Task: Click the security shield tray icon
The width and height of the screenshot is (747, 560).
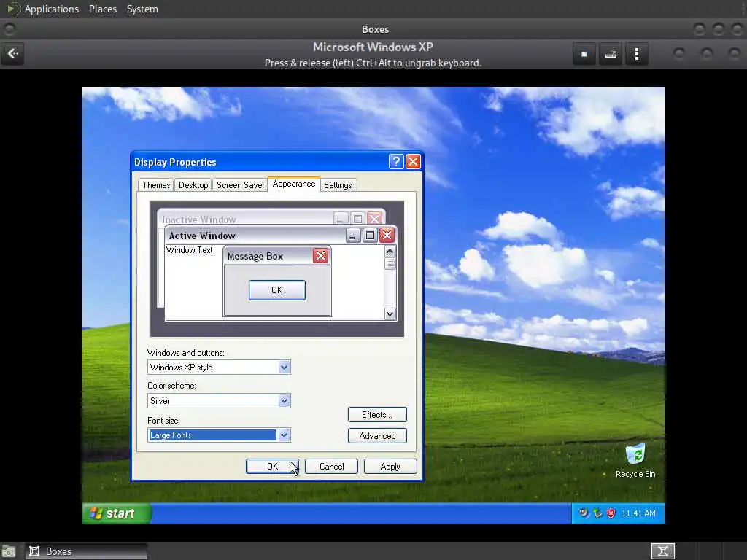Action: (611, 513)
